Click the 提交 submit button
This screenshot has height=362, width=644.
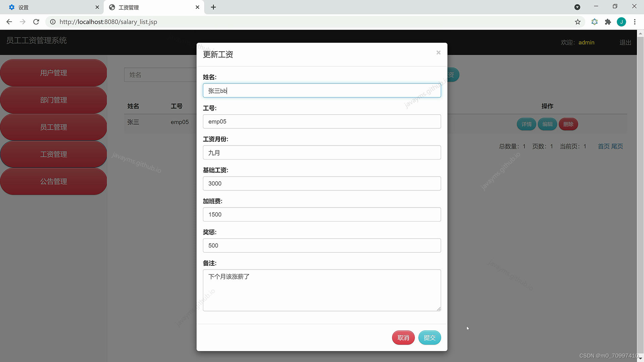click(x=429, y=338)
